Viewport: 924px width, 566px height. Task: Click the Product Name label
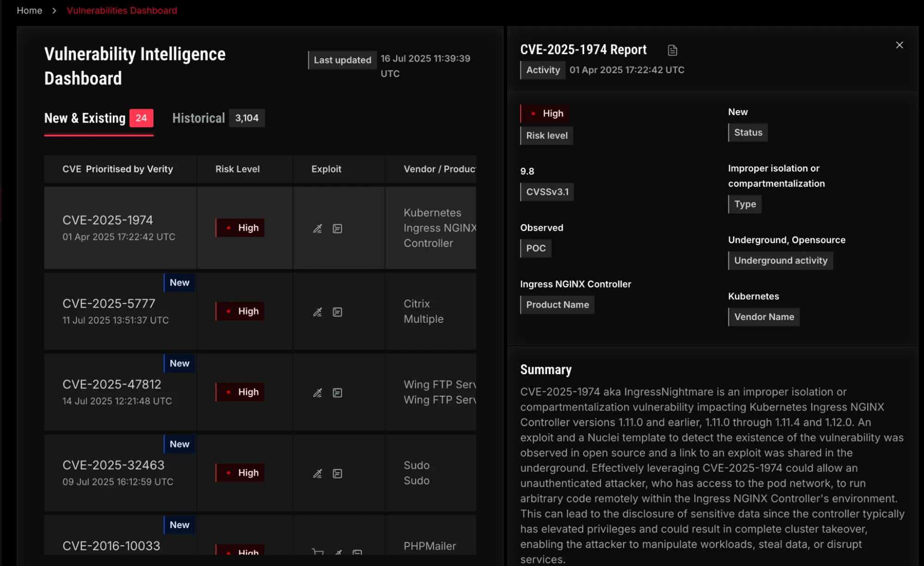coord(557,305)
